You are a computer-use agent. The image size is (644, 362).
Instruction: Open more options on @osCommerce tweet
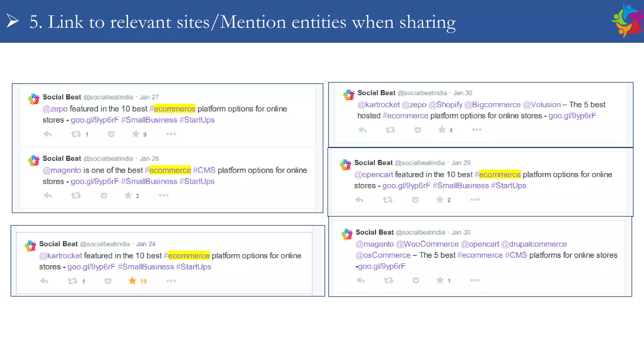pos(475,280)
